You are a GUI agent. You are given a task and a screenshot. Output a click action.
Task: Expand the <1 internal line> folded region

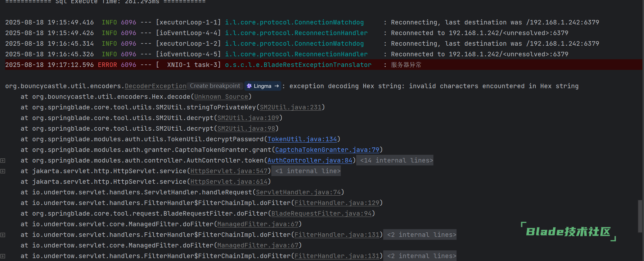[x=308, y=171]
